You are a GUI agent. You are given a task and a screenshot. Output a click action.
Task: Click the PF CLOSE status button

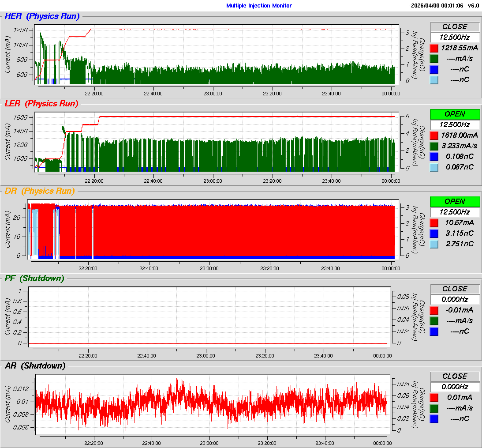tap(455, 289)
